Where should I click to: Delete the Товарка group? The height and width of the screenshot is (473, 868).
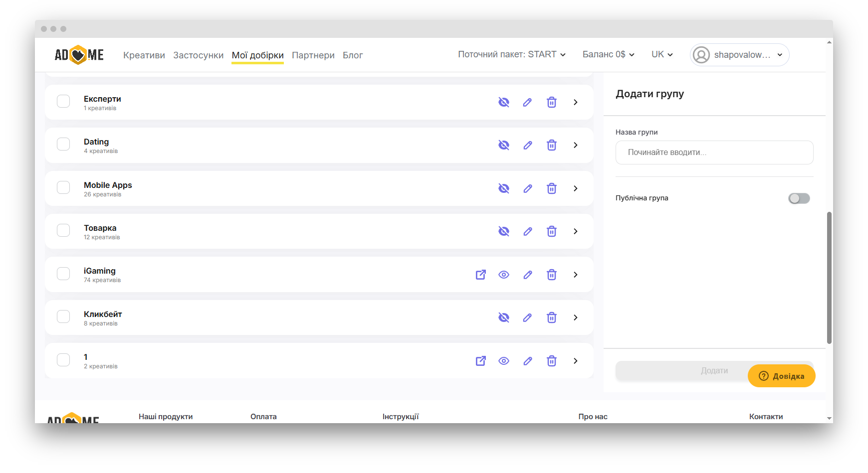551,231
